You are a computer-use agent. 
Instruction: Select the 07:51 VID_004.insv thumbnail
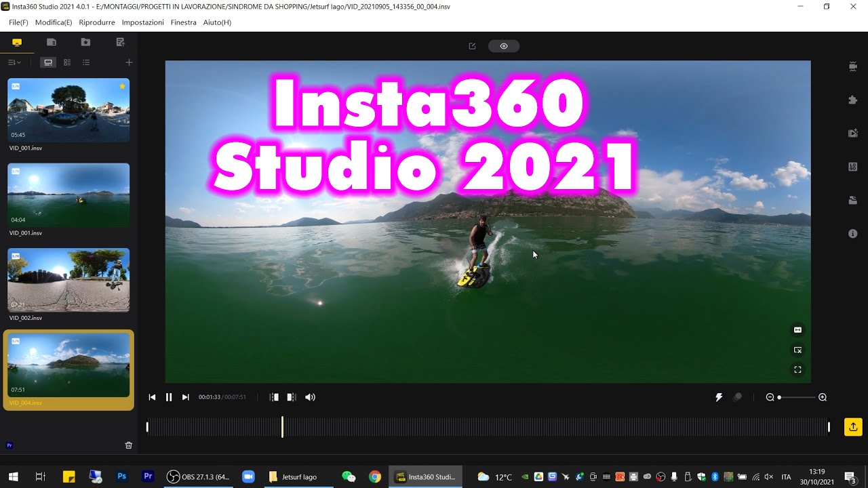[x=68, y=365]
